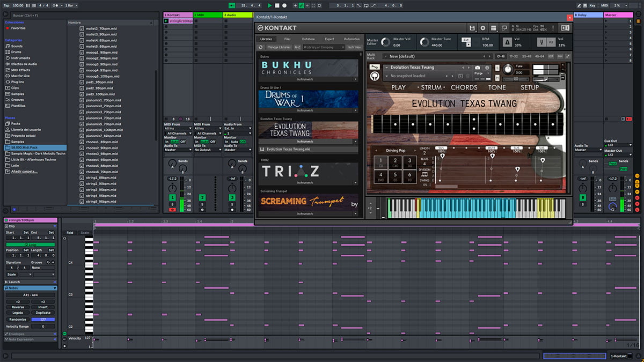Screen dimensions: 644x362
Task: Switch to Kontakt Automation tab
Action: (352, 39)
